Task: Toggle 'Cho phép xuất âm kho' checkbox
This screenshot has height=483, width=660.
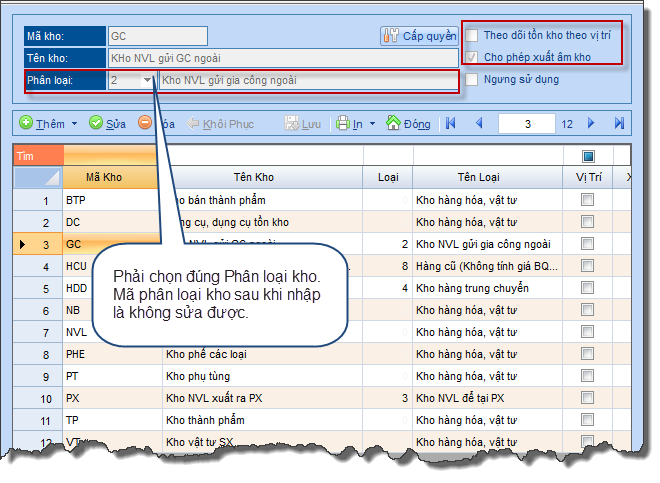Action: tap(472, 57)
